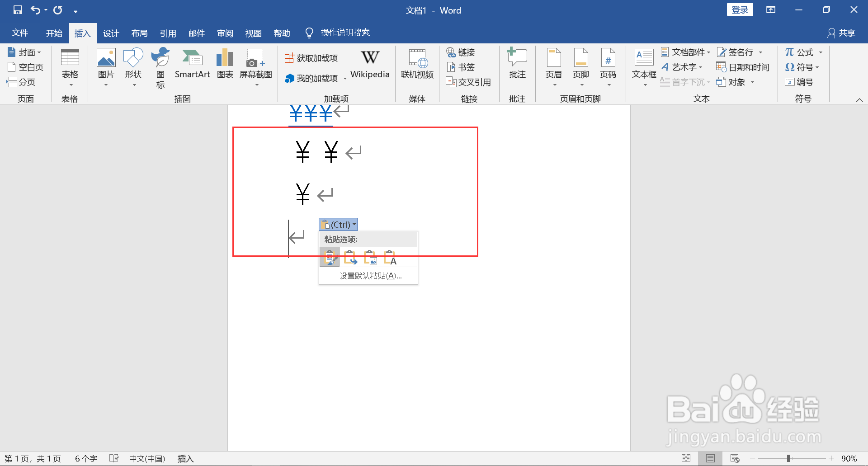
Task: Toggle the proofing status indicator
Action: click(114, 458)
